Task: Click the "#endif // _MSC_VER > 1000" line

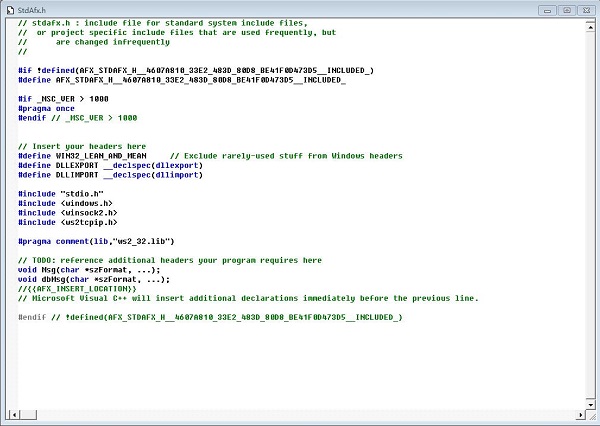Action: [77, 118]
